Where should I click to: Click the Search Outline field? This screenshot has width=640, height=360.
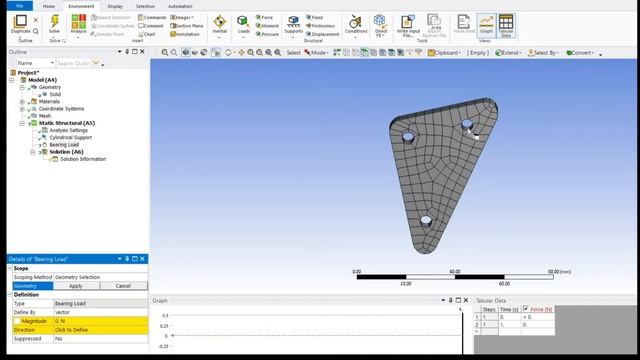click(73, 63)
